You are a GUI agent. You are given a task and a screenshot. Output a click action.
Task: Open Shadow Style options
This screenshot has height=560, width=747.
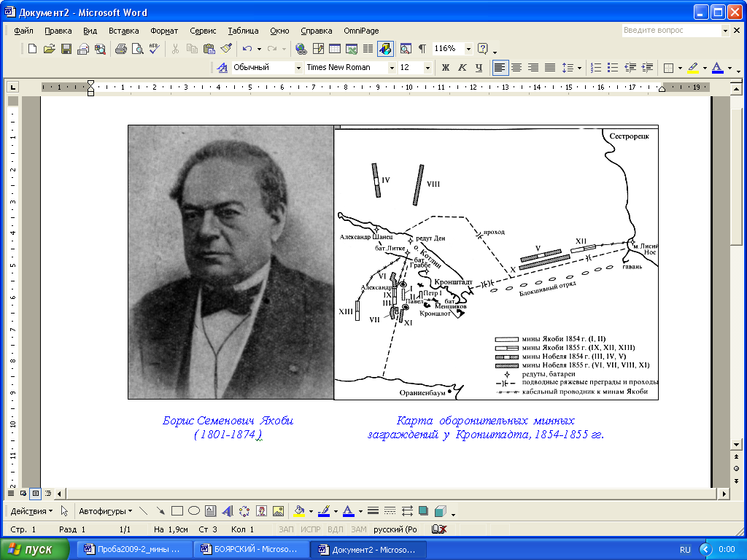(424, 511)
